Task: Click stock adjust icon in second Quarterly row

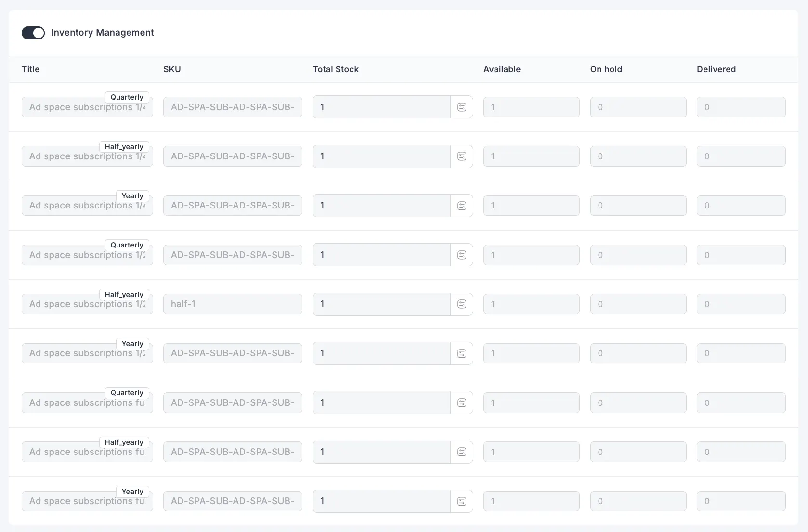Action: point(462,255)
